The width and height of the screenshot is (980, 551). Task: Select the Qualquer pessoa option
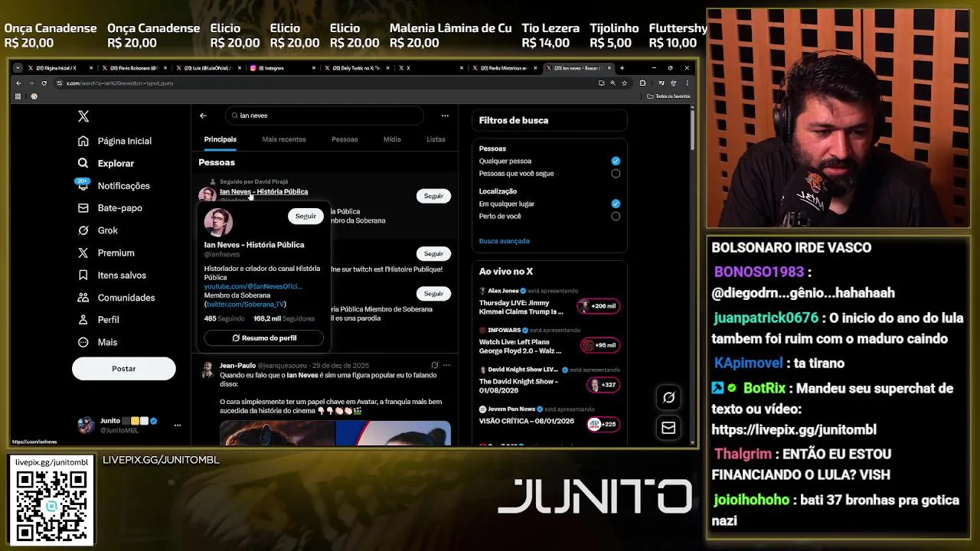(x=616, y=161)
